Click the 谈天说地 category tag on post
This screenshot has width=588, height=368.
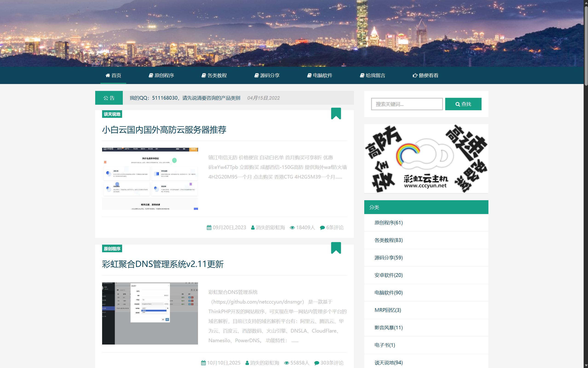point(112,114)
